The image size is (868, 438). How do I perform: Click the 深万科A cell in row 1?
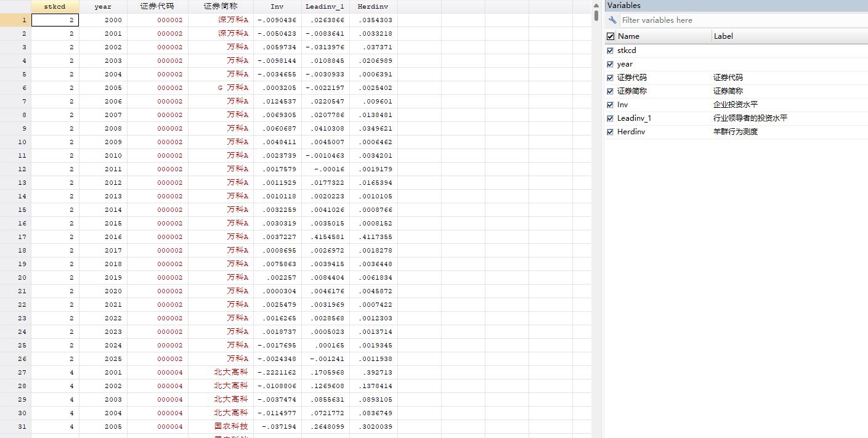point(221,20)
